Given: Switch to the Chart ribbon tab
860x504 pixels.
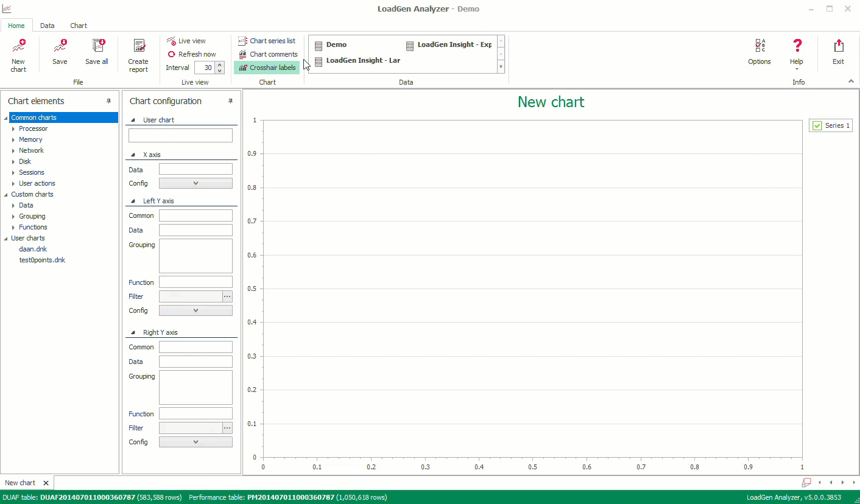Looking at the screenshot, I should click(79, 26).
